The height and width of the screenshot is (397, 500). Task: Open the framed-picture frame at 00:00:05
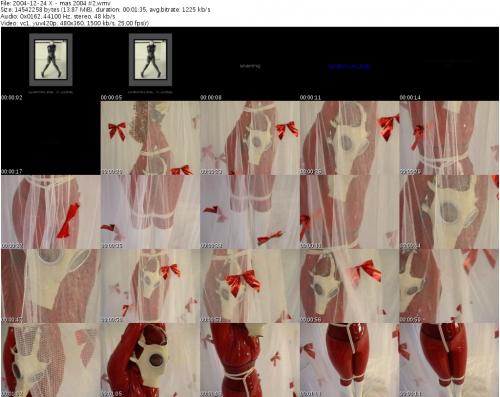click(150, 64)
